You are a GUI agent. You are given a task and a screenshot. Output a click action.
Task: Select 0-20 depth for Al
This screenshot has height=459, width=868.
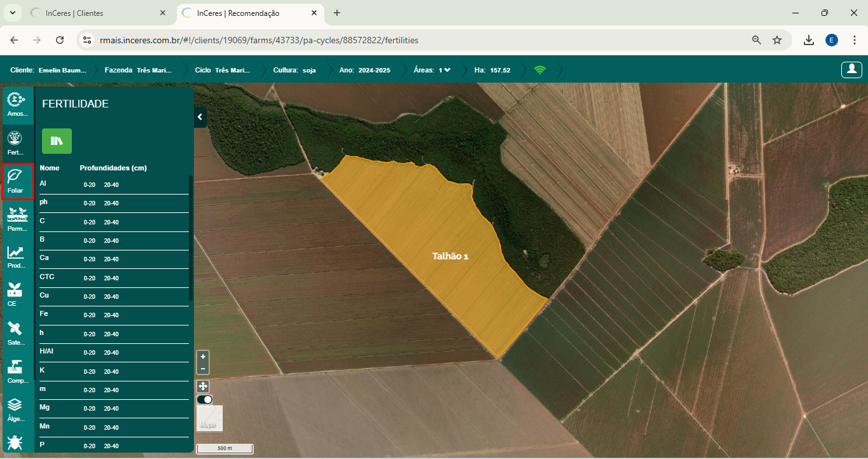click(90, 185)
